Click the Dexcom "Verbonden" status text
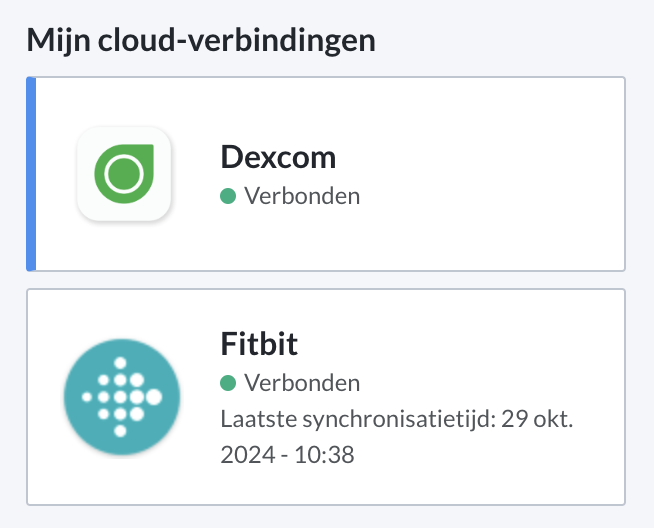The width and height of the screenshot is (654, 528). tap(302, 196)
